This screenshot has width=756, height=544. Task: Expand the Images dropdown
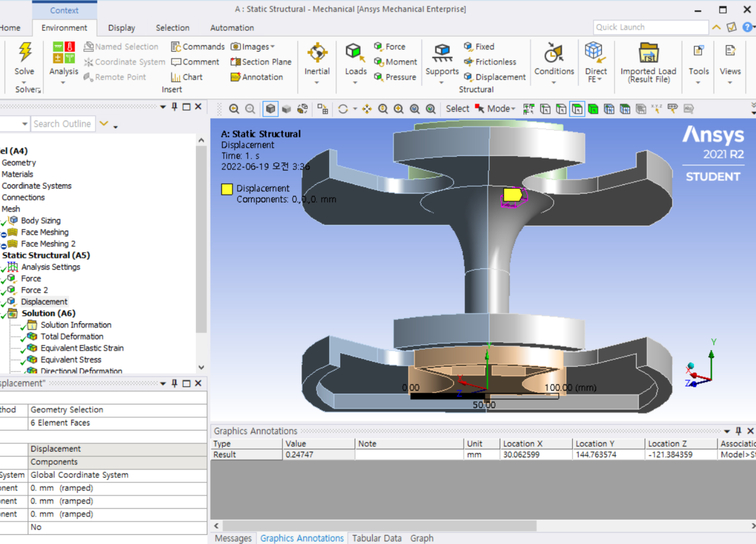[273, 47]
